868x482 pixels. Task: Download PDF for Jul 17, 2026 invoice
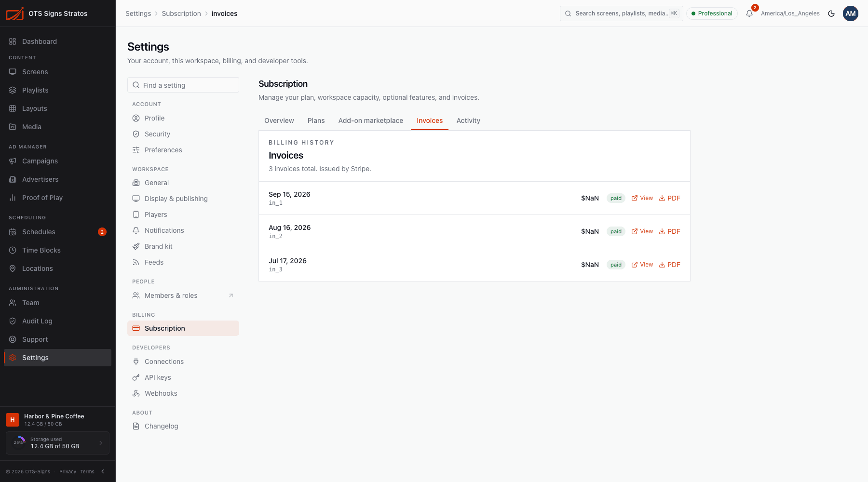[x=670, y=265]
